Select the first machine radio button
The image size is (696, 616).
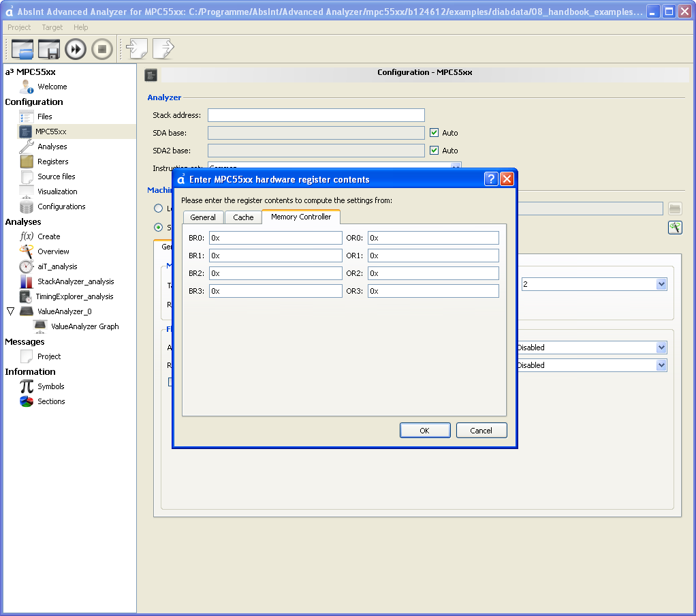158,209
